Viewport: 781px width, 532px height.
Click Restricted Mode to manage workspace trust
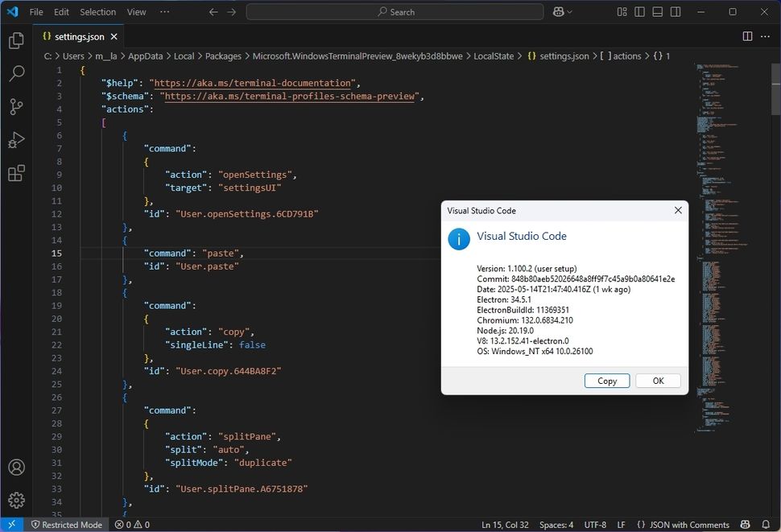(x=67, y=524)
